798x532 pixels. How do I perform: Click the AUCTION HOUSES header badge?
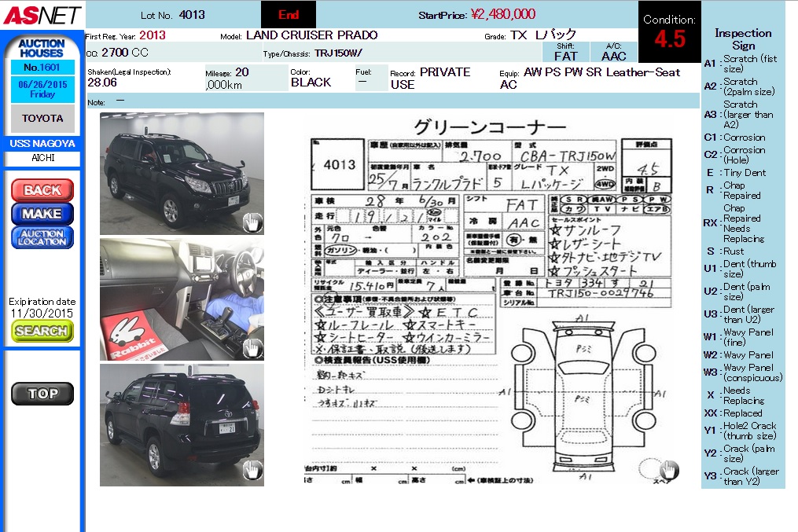pyautogui.click(x=42, y=48)
